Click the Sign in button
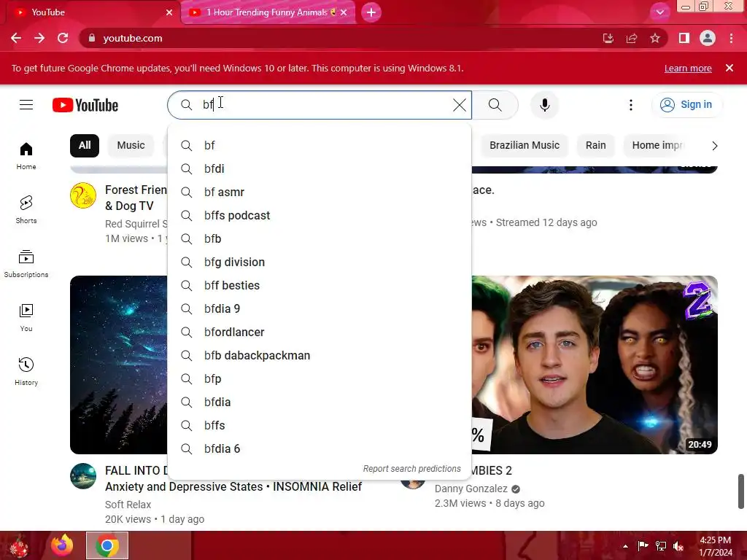This screenshot has height=560, width=747. point(686,105)
